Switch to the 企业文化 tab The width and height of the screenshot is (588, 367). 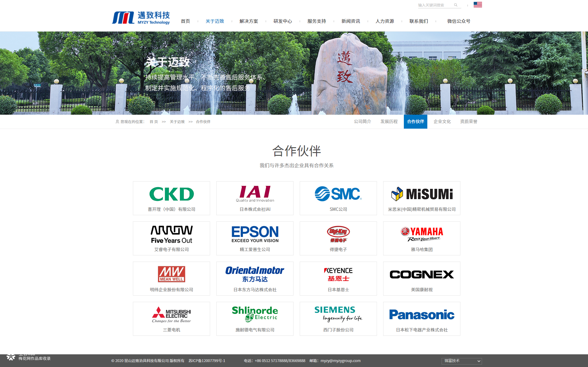(x=442, y=122)
